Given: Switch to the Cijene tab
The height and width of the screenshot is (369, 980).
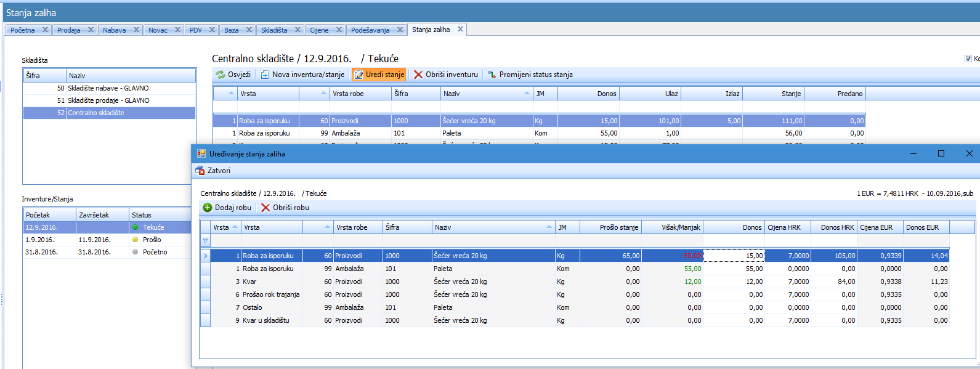Looking at the screenshot, I should point(319,30).
